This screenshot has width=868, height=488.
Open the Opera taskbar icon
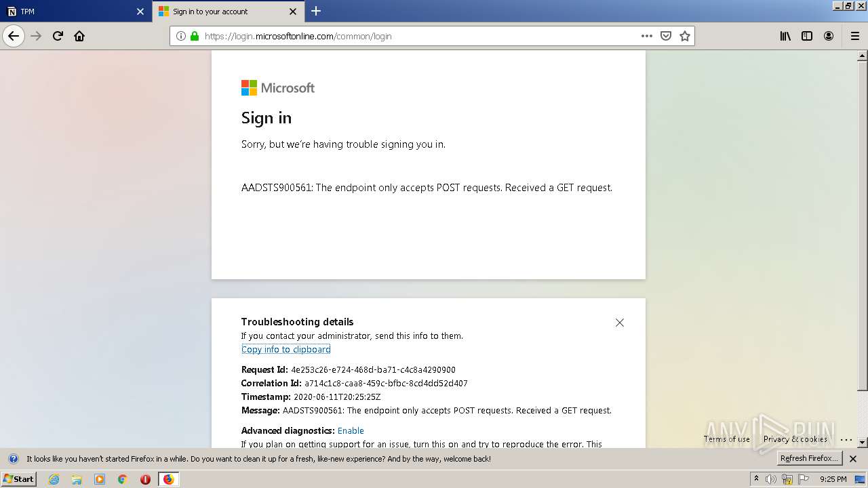[145, 479]
